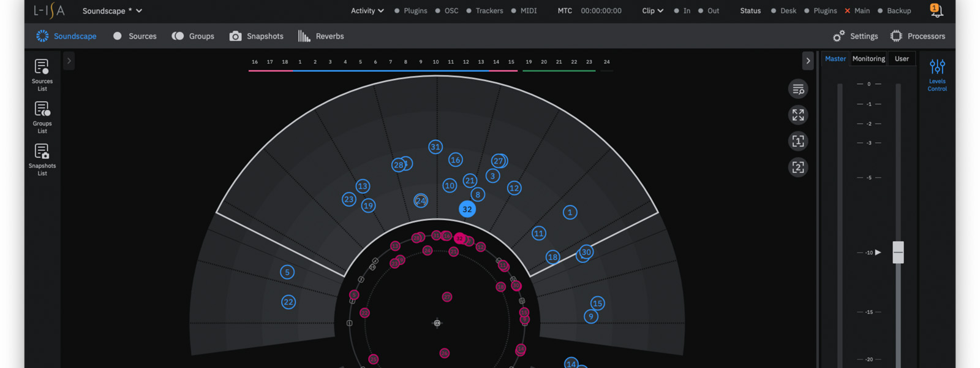Click the search list icon in viewport

pos(797,90)
